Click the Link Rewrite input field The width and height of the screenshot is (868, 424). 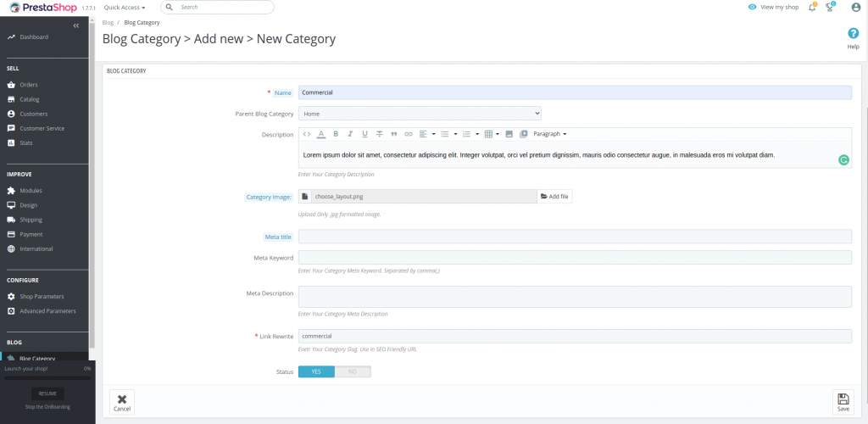575,336
